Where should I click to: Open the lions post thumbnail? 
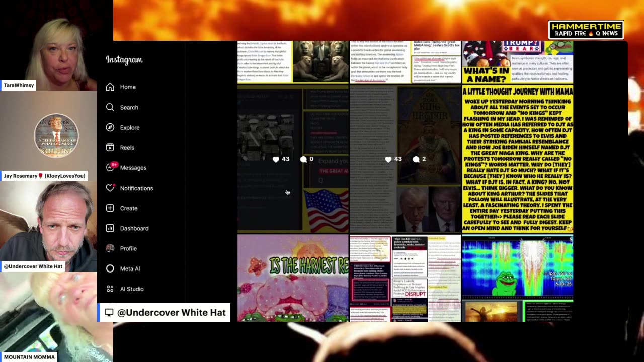pyautogui.click(x=293, y=62)
